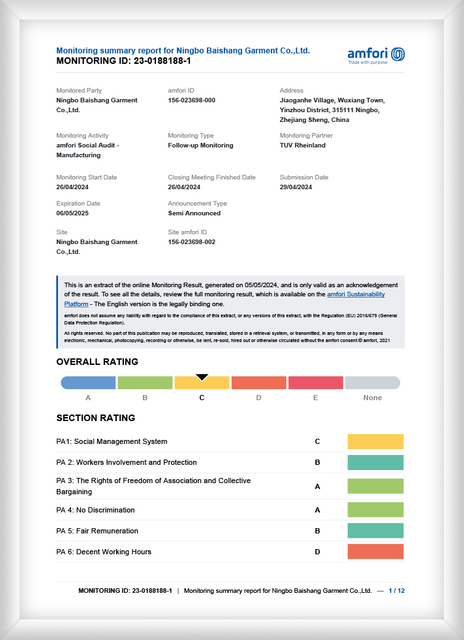
Task: Click the page number 1 / 12 in footer
Action: pyautogui.click(x=397, y=591)
